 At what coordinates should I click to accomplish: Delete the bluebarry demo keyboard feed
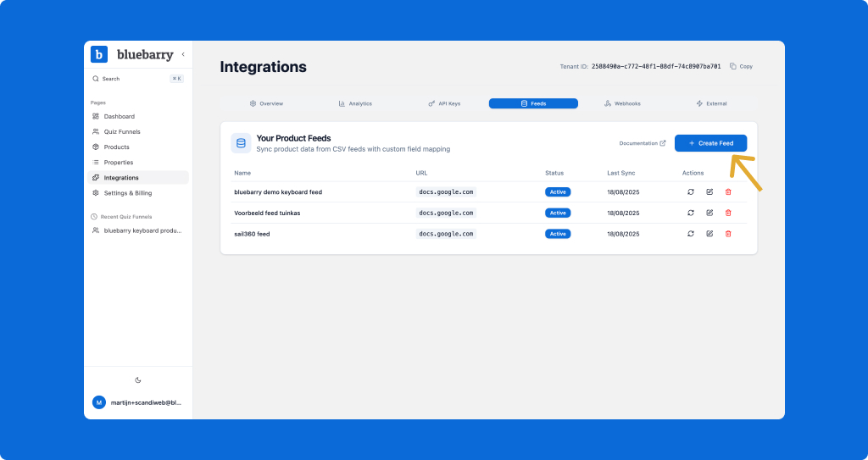point(728,191)
